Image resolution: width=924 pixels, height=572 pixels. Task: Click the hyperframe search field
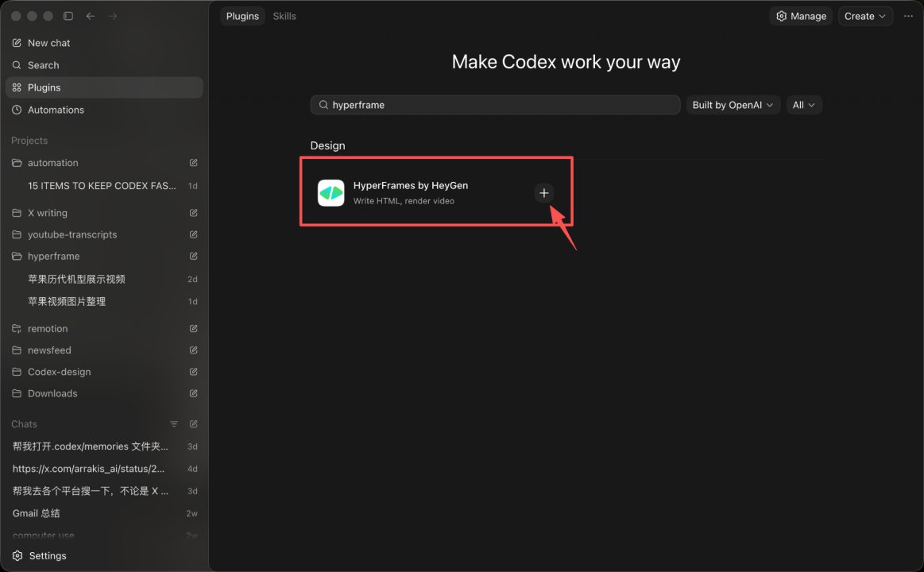click(495, 105)
